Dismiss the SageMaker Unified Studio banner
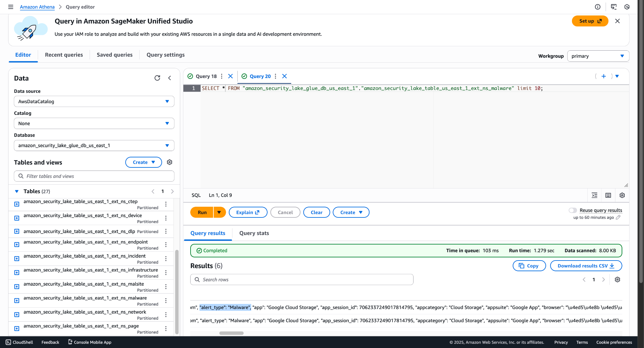The image size is (644, 348). [618, 21]
